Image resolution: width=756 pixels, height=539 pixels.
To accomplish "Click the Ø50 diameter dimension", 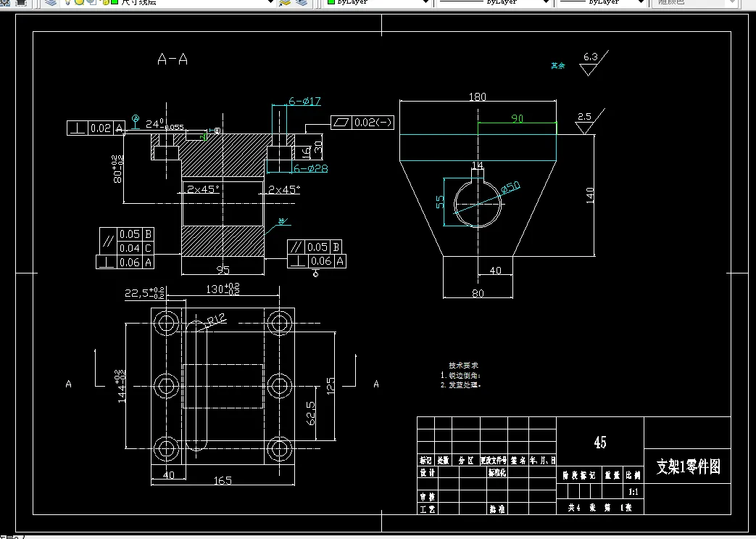I will coord(509,187).
